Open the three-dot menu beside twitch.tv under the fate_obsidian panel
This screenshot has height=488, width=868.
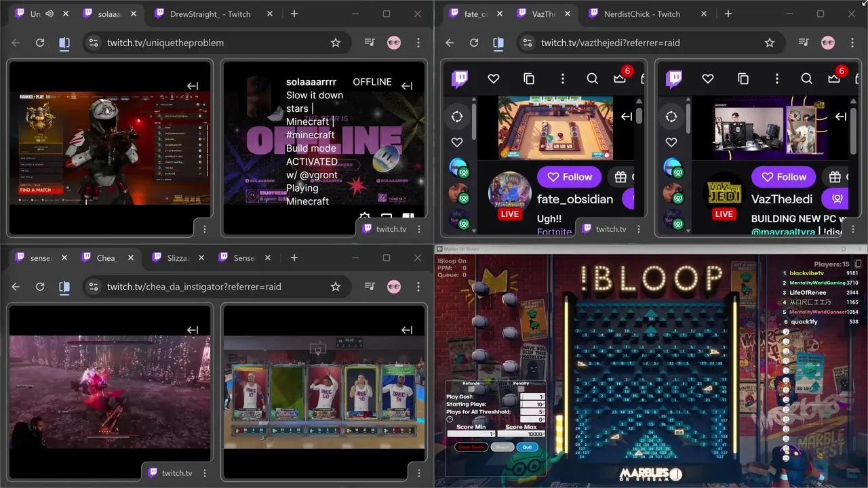(x=639, y=229)
